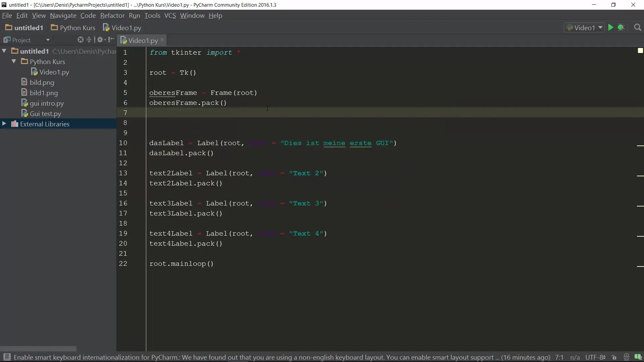Click the Project tool window title icon
Screen dimensions: 644x362
pos(7,40)
